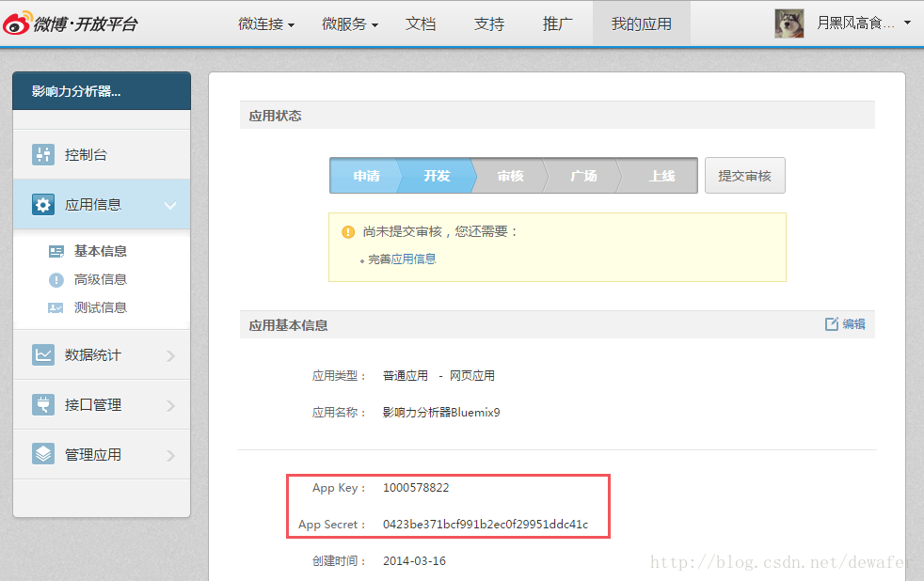Open the user account dropdown arrow
Viewport: 924px width, 581px height.
(907, 23)
